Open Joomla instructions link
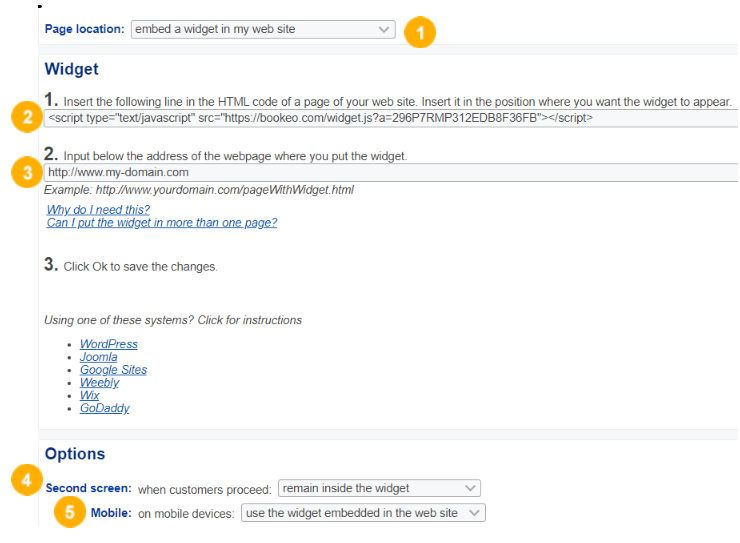The image size is (740, 543). [98, 357]
